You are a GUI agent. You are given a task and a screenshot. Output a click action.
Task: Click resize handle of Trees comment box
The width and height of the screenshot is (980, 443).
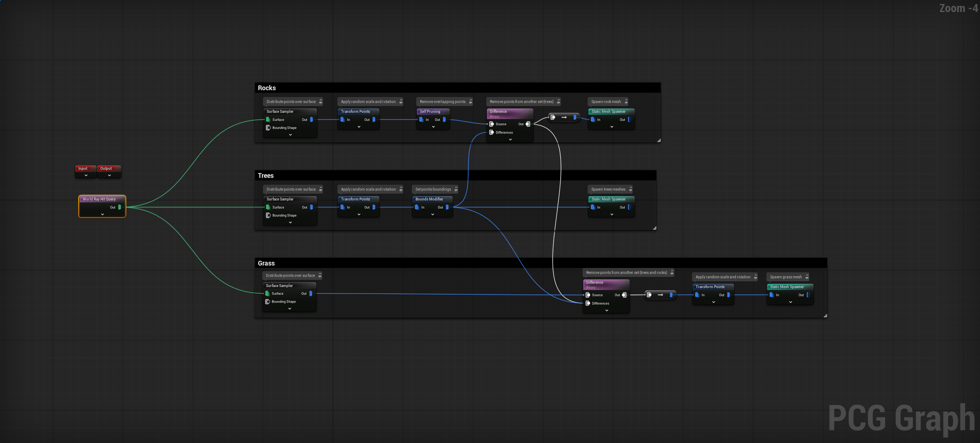point(654,228)
